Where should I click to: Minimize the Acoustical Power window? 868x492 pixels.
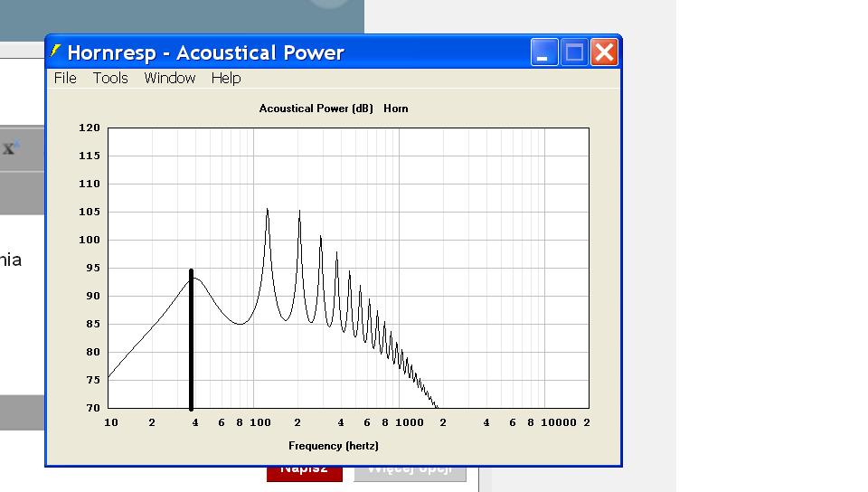tap(544, 52)
